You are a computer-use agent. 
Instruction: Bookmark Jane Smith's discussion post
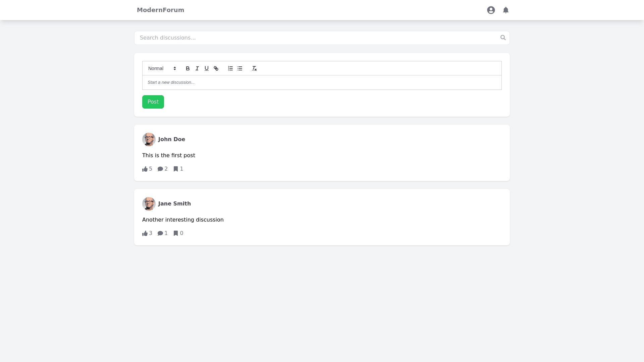[178, 233]
